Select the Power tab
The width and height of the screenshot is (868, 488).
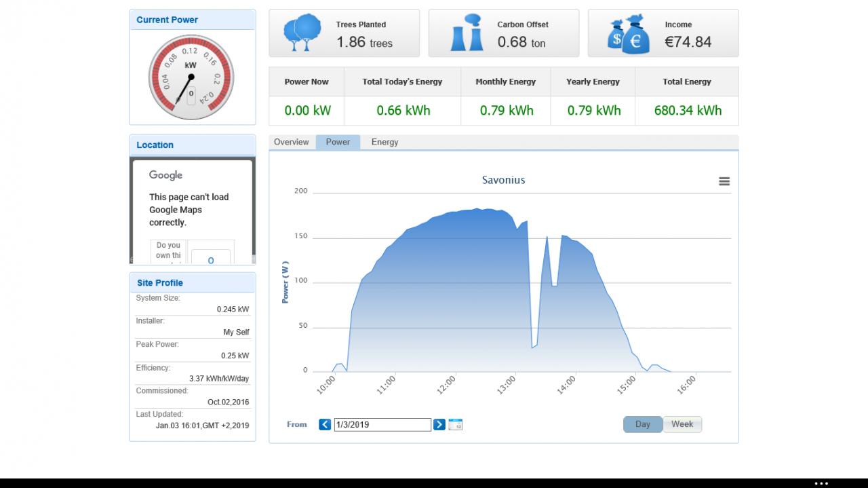click(338, 142)
